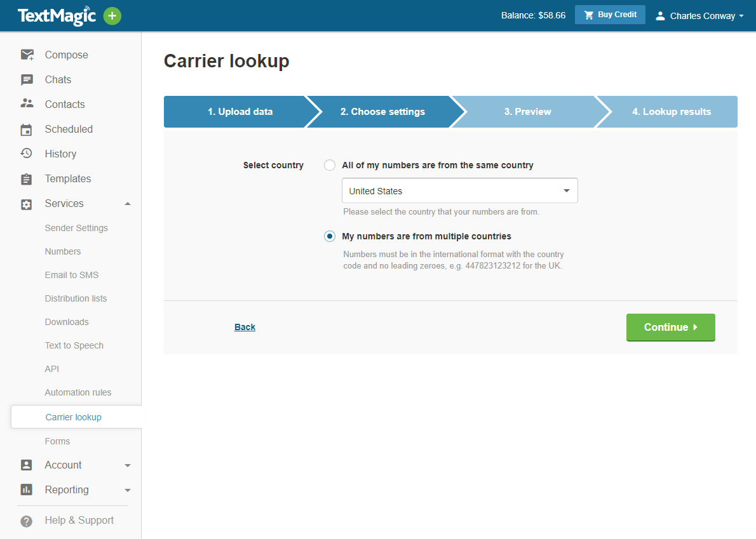Open the Buy Credit cart button
Image resolution: width=756 pixels, height=539 pixels.
609,15
